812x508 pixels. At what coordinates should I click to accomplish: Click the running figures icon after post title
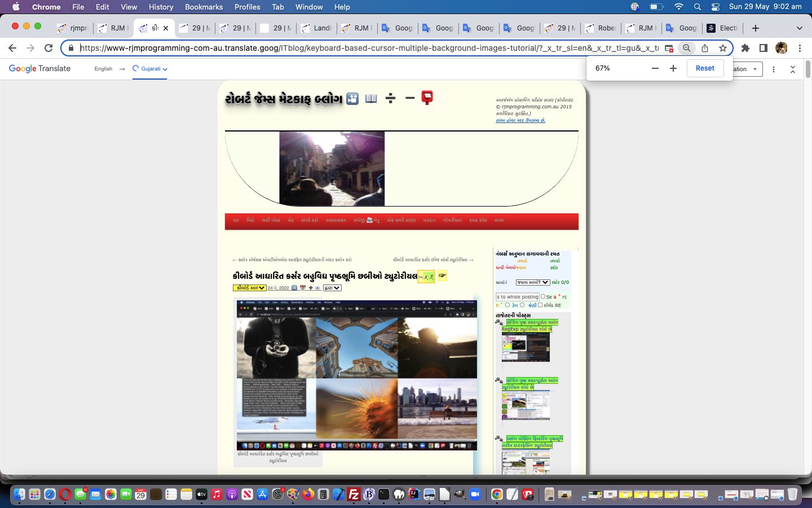[426, 277]
